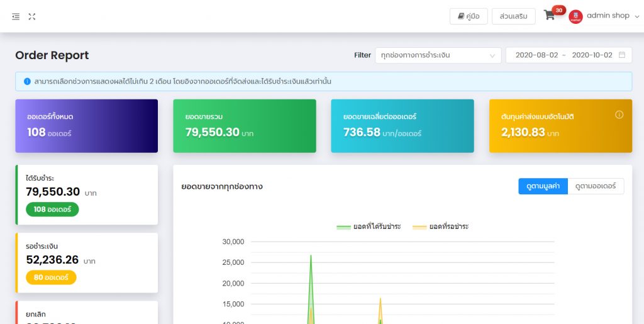This screenshot has height=324, width=644.
Task: Toggle ยอดที่ได้รับชำระ legend series
Action: coord(369,226)
